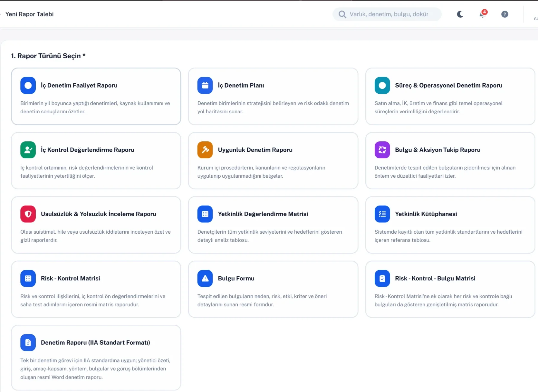Pick Süreç & Operasyonel Denetim Raporu title
The width and height of the screenshot is (538, 392).
point(449,85)
